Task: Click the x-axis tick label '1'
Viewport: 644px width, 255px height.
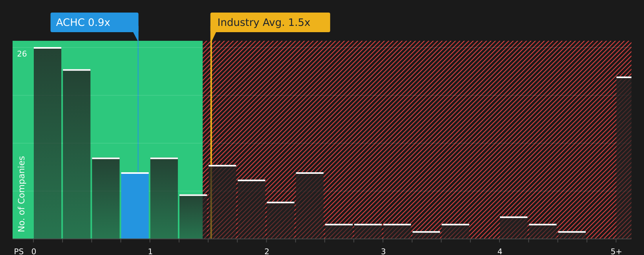Action: (150, 251)
